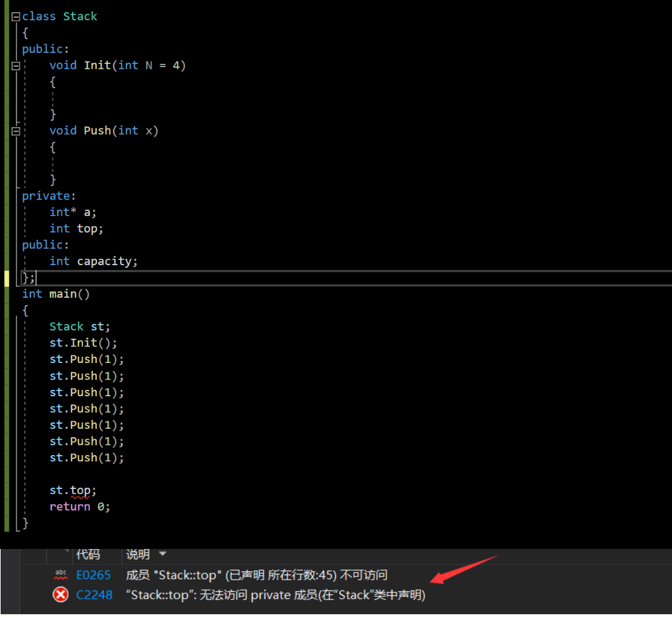Click the abc squiggle icon for E0265
This screenshot has width=672, height=618.
pyautogui.click(x=61, y=575)
